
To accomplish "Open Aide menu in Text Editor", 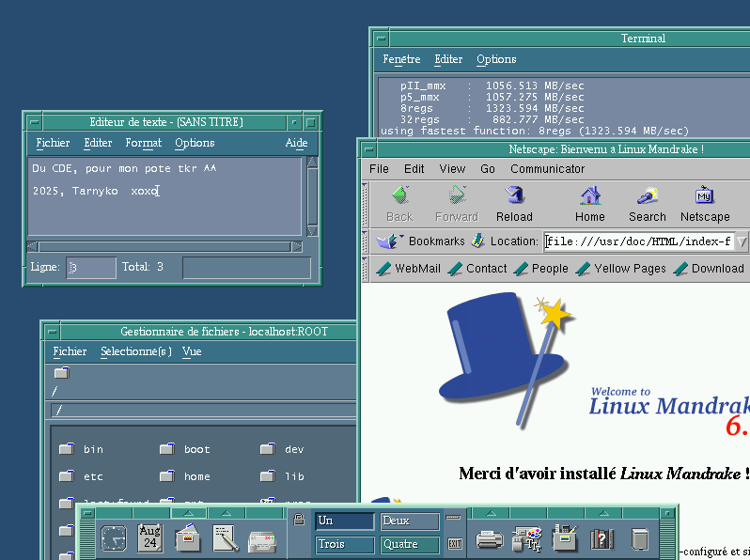I will [x=297, y=143].
